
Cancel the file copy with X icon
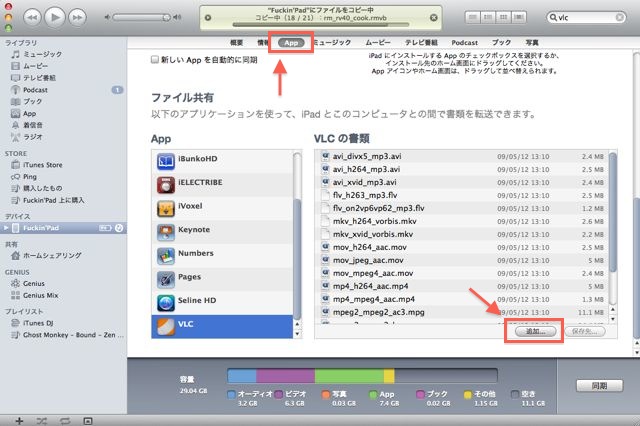pos(433,18)
